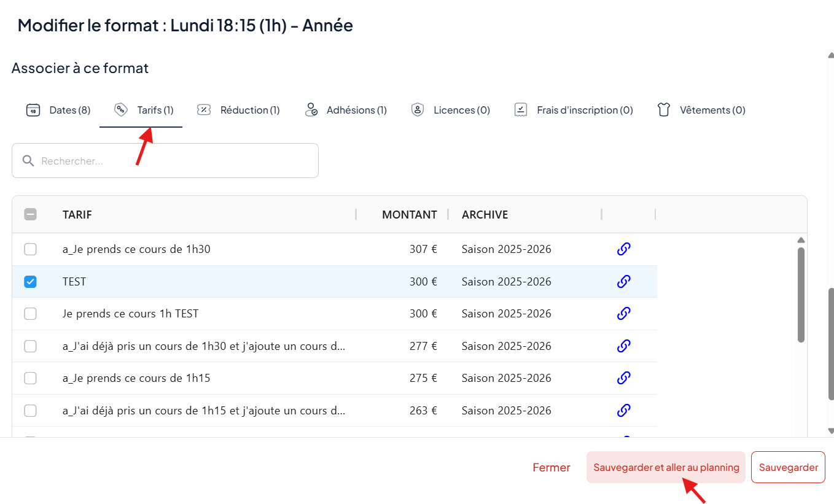
Task: Click the Sauvegarder button
Action: click(788, 467)
